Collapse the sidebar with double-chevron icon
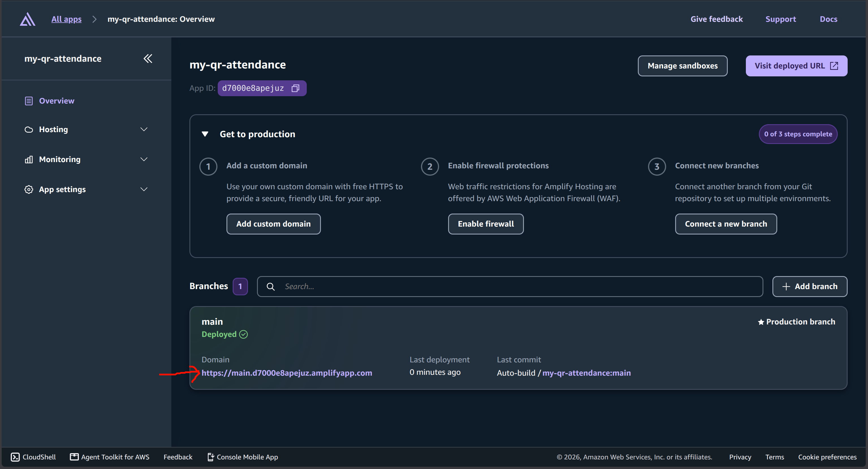The height and width of the screenshot is (469, 868). 148,59
